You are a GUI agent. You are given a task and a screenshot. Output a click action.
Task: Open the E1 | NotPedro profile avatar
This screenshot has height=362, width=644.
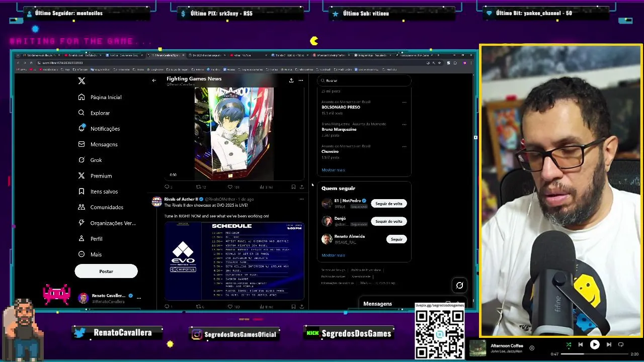coord(327,204)
